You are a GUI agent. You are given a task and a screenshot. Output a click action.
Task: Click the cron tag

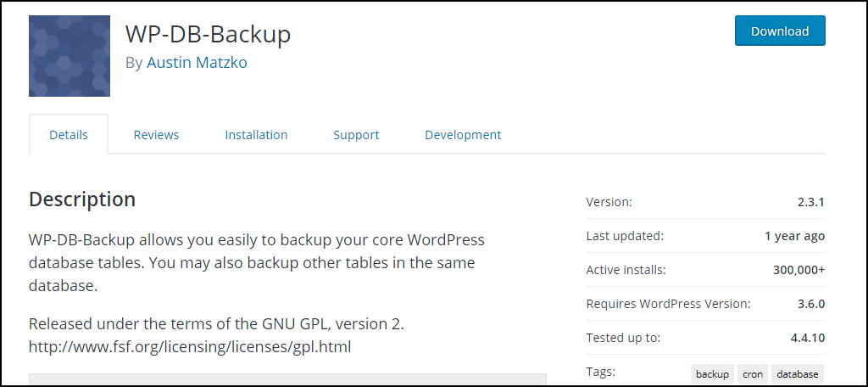pos(753,374)
